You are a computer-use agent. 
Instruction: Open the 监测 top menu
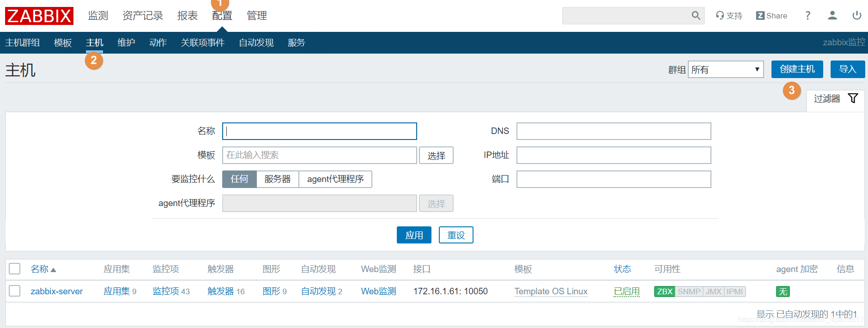[x=98, y=16]
